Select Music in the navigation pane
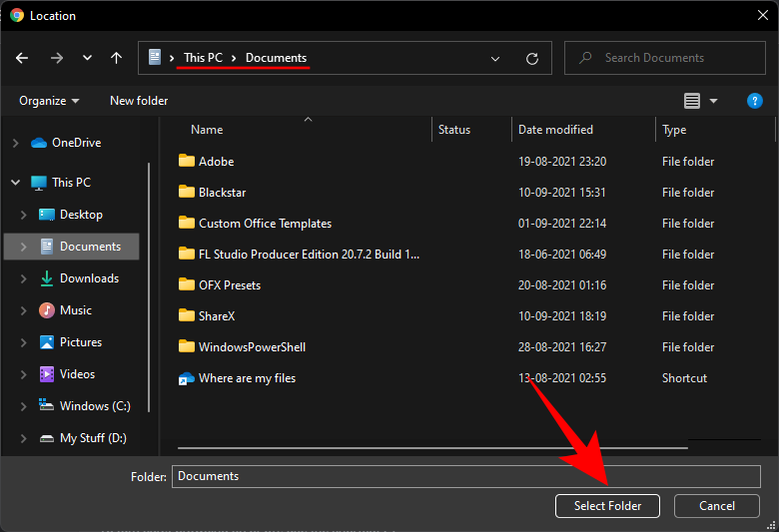Viewport: 779px width, 532px height. tap(75, 310)
